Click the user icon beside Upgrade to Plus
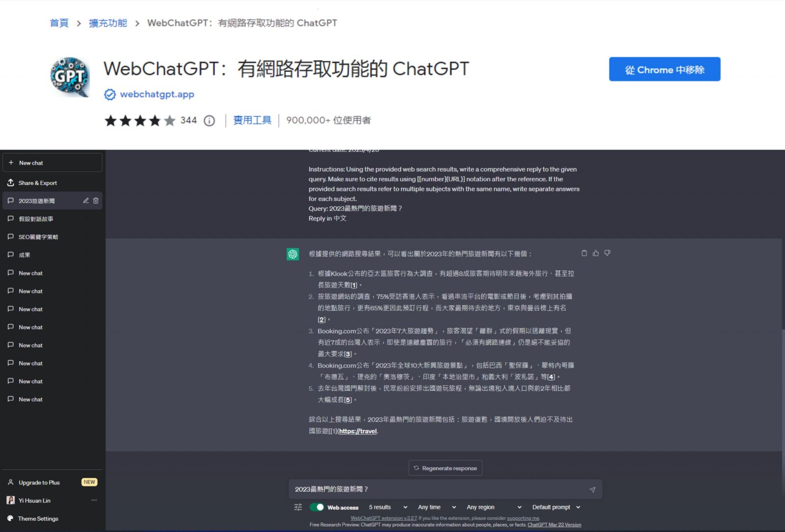 10,482
